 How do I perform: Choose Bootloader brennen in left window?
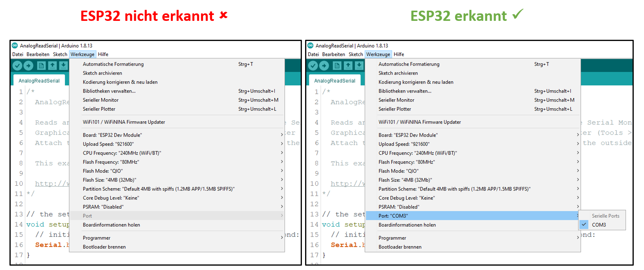coord(104,247)
